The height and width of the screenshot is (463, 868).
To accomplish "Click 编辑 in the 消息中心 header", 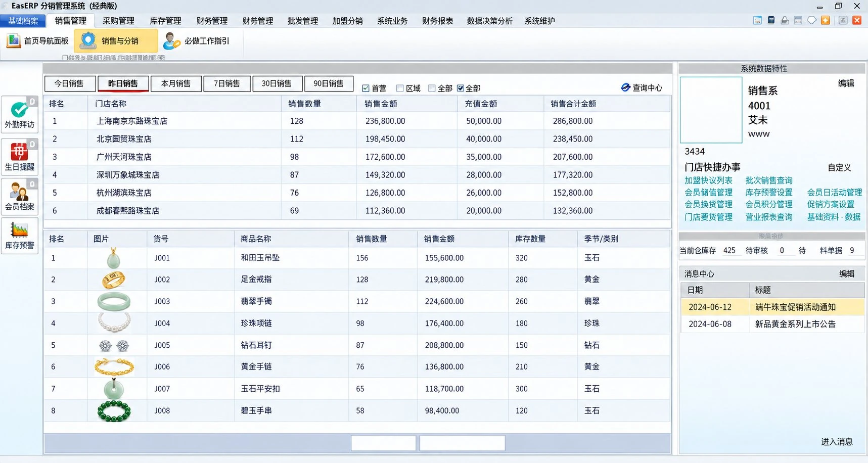I will tap(847, 273).
